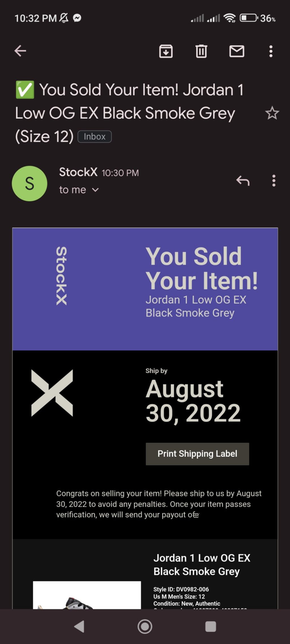Tap the vertical StockX logo in banner
This screenshot has width=290, height=644.
61,276
